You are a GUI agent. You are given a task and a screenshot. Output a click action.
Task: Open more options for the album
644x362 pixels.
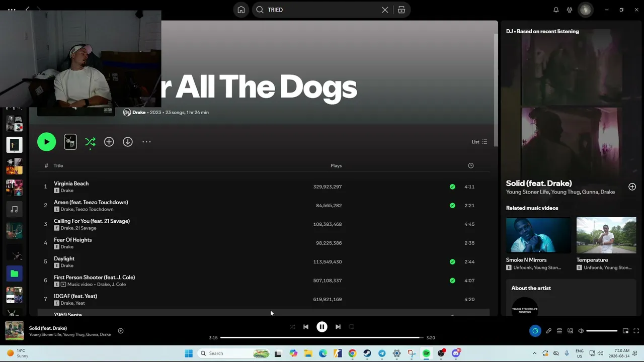pos(146,142)
